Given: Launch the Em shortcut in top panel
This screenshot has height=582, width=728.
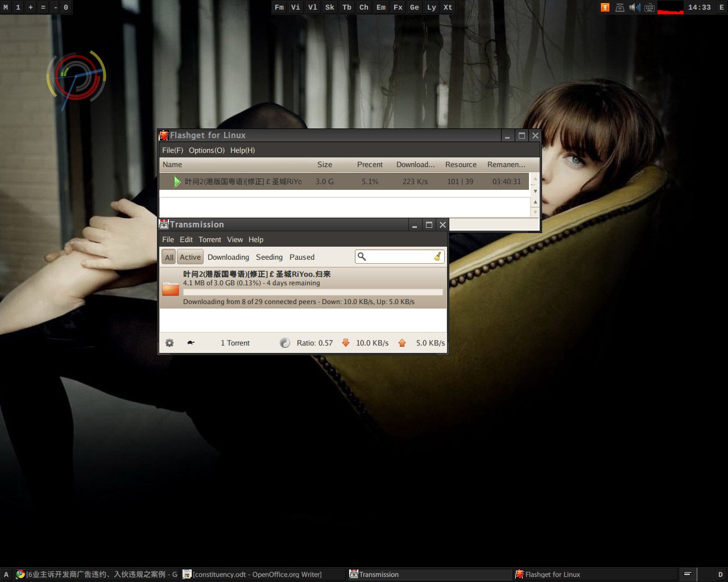Looking at the screenshot, I should (380, 7).
